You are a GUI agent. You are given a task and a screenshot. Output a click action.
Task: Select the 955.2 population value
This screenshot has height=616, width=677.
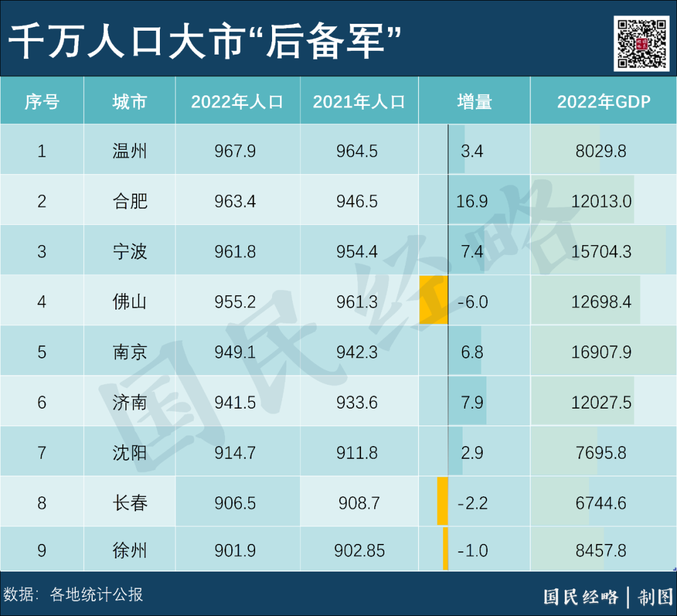pos(235,301)
